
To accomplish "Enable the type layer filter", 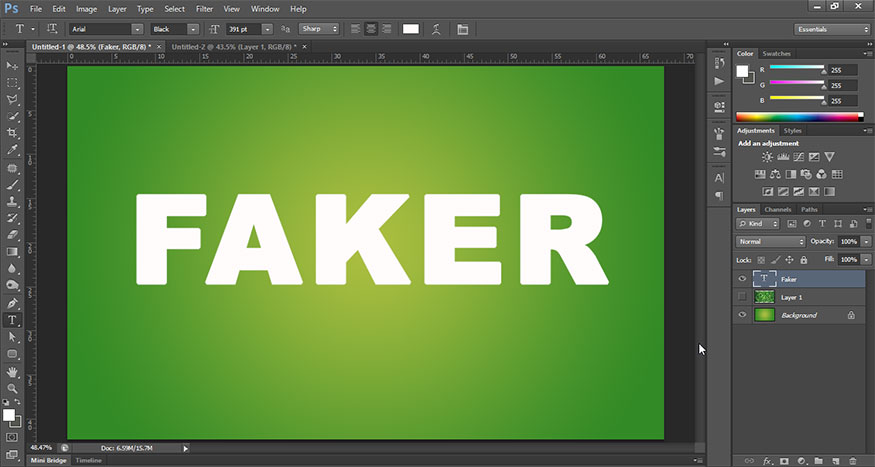I will tap(822, 224).
